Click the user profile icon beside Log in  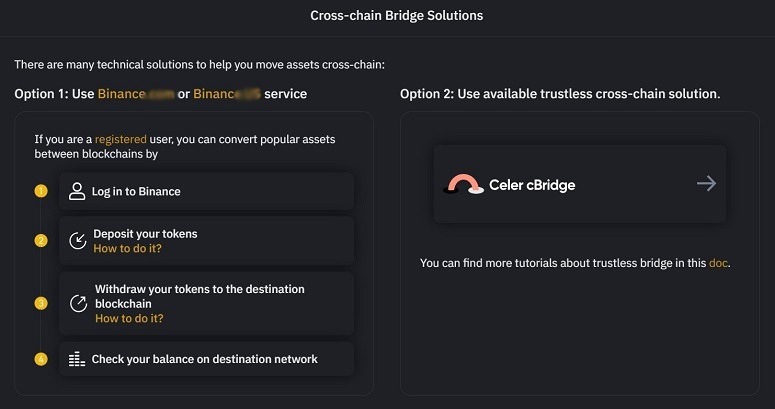(77, 191)
